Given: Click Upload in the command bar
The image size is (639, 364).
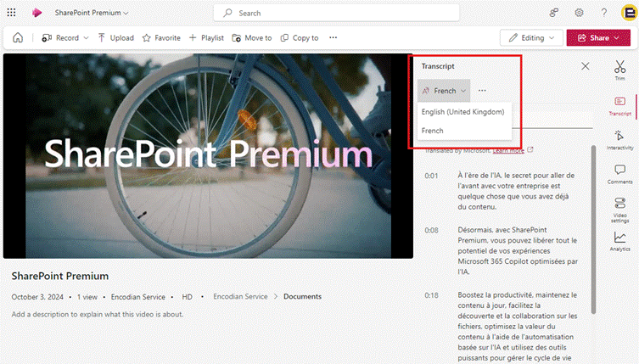Looking at the screenshot, I should pyautogui.click(x=115, y=38).
